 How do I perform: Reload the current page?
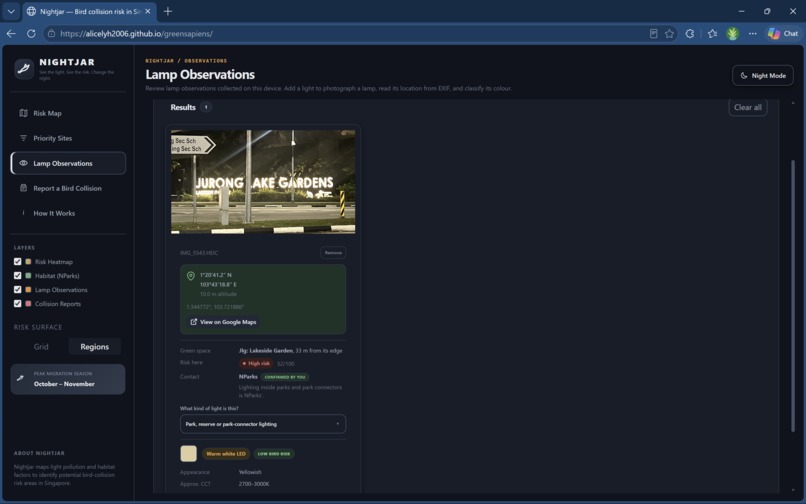coord(31,33)
